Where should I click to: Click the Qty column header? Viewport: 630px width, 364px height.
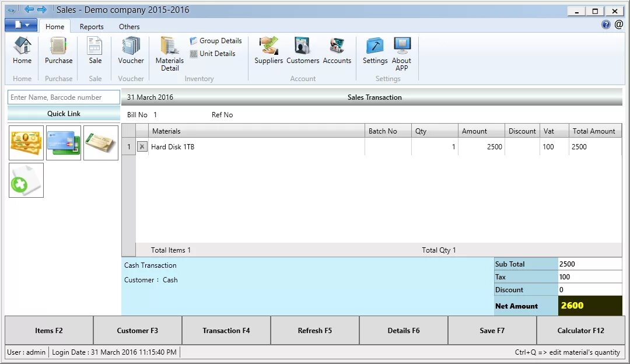coord(435,131)
